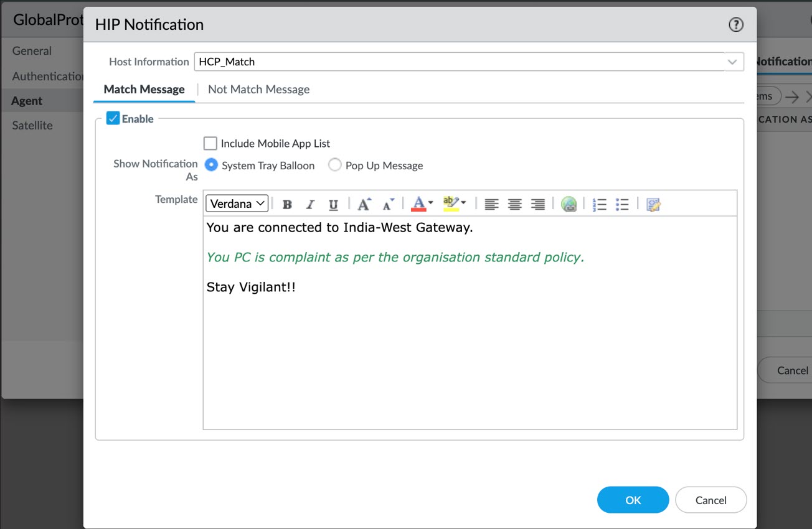Open the highlight color dropdown arrow
Viewport: 812px width, 529px height.
tap(463, 203)
